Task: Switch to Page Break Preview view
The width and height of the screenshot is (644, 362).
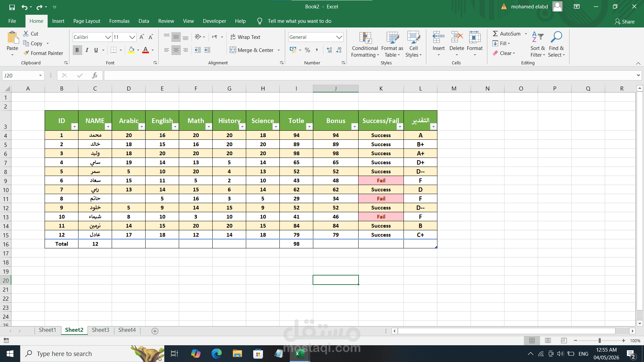Action: click(564, 341)
